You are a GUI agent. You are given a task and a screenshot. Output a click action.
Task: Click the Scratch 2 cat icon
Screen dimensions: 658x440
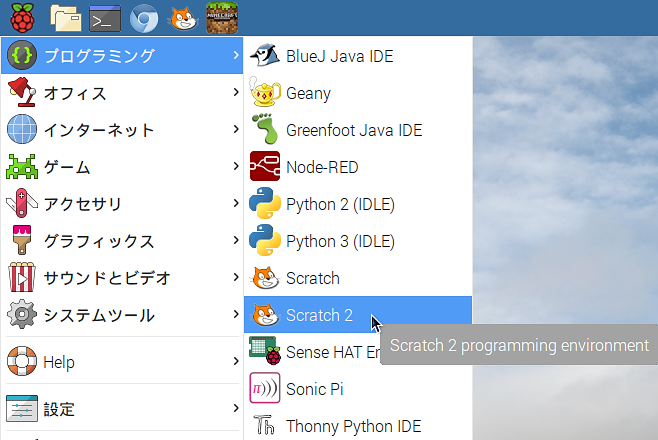pos(265,315)
